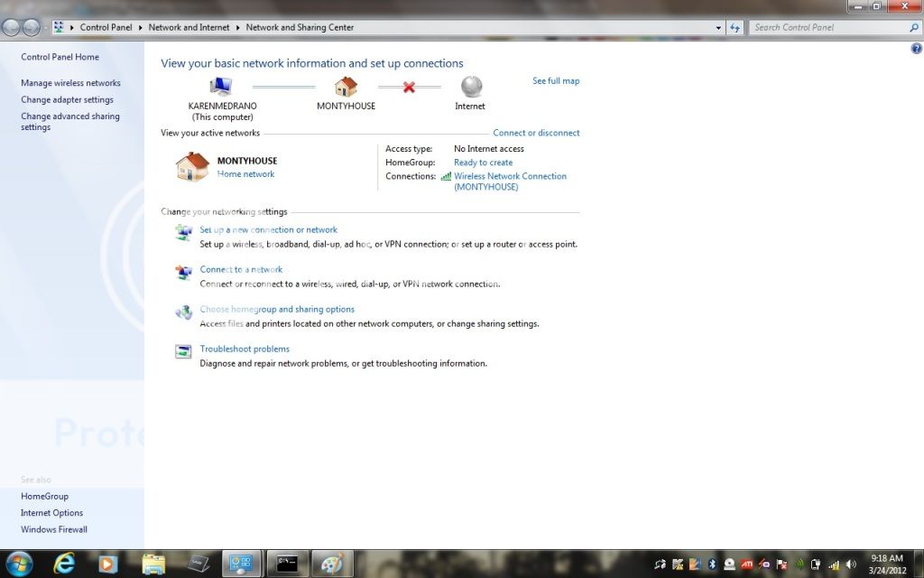Click the Ready to create HomeGroup link
924x578 pixels.
pyautogui.click(x=483, y=163)
